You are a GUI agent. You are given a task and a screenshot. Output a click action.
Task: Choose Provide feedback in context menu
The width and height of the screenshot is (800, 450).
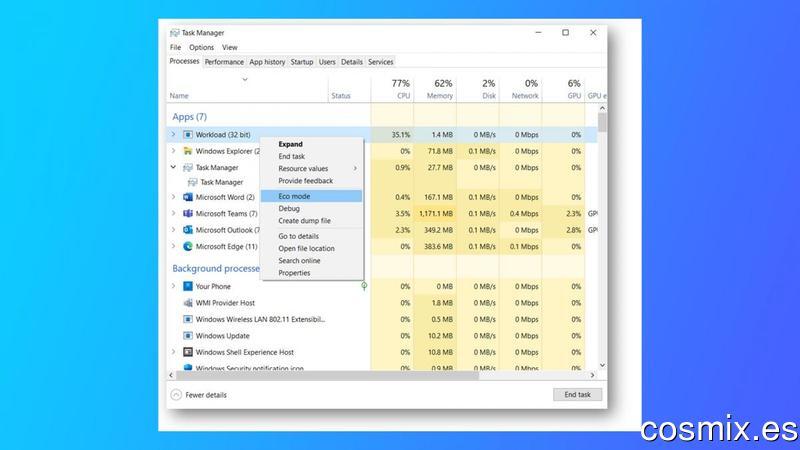(x=312, y=181)
